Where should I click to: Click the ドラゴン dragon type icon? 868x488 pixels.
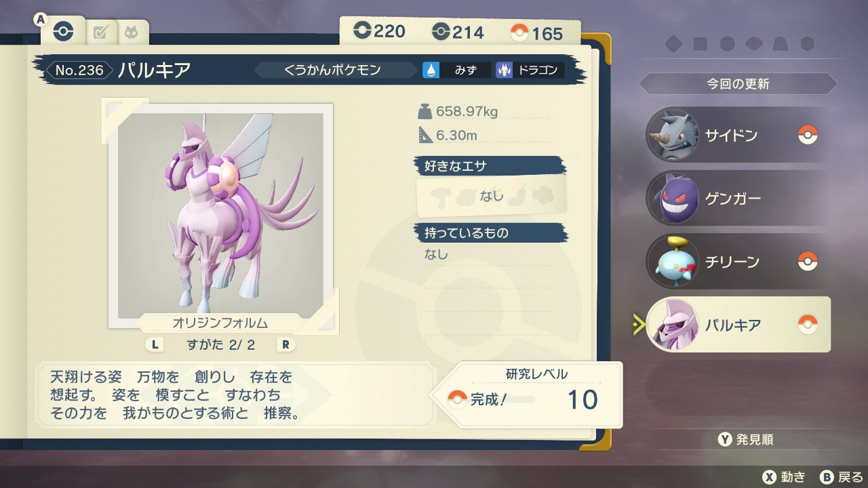504,70
